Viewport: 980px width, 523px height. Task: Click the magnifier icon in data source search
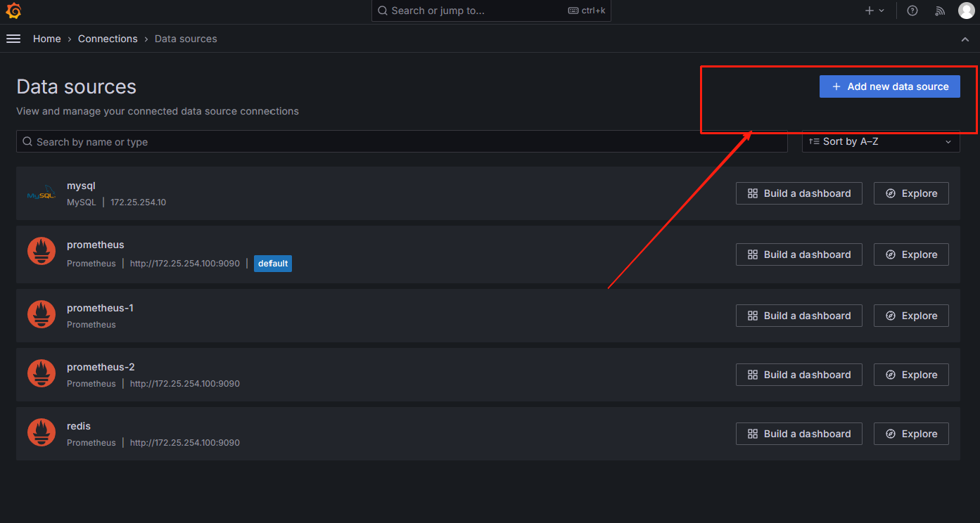pos(27,141)
